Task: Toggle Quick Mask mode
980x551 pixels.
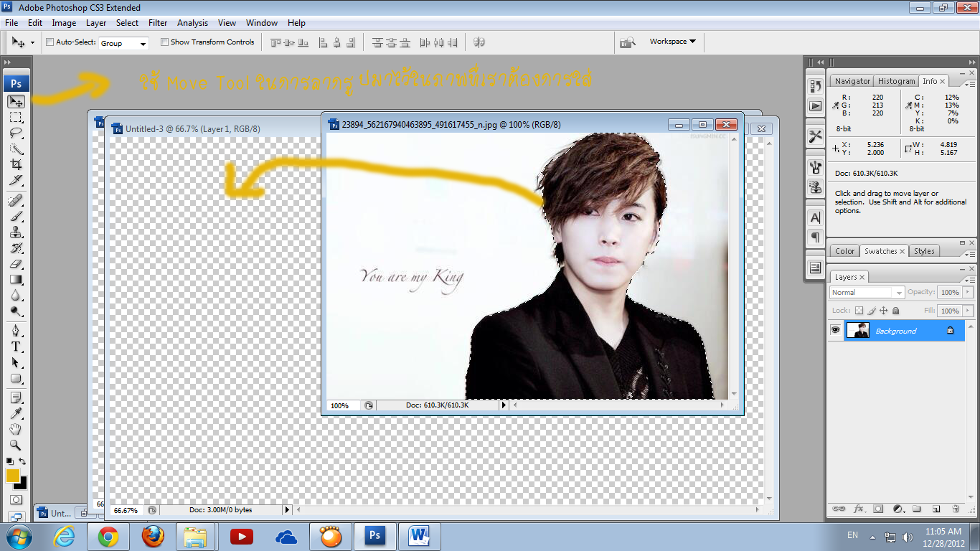Action: click(16, 499)
